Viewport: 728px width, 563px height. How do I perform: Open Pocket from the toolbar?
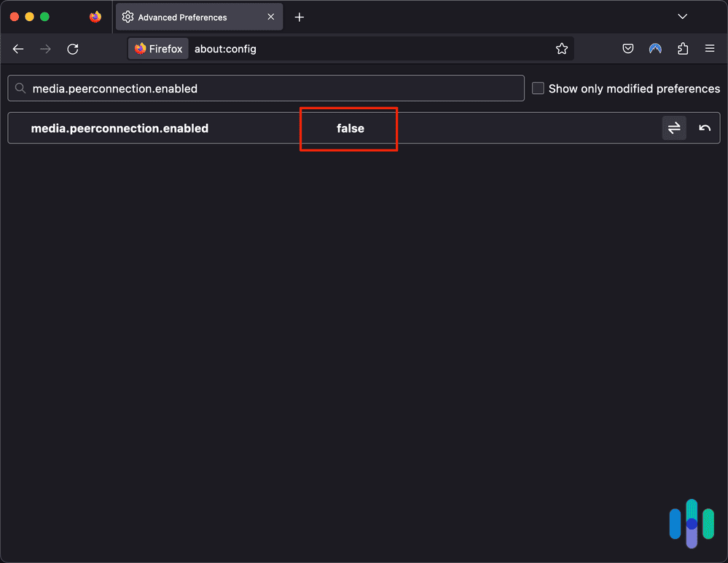627,48
